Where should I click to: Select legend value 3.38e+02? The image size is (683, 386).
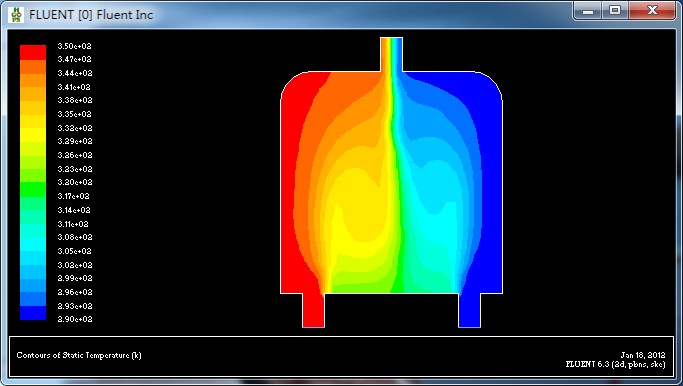click(x=74, y=100)
